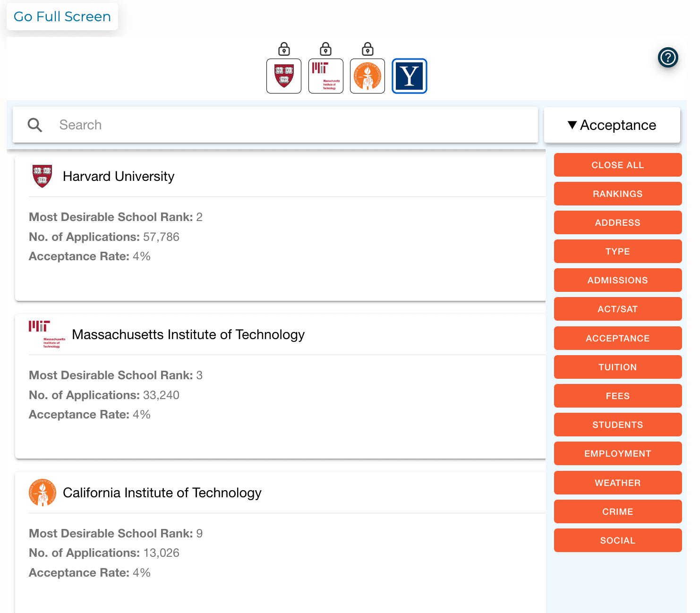Image resolution: width=700 pixels, height=613 pixels.
Task: Open the EMPLOYMENT category
Action: (x=618, y=453)
